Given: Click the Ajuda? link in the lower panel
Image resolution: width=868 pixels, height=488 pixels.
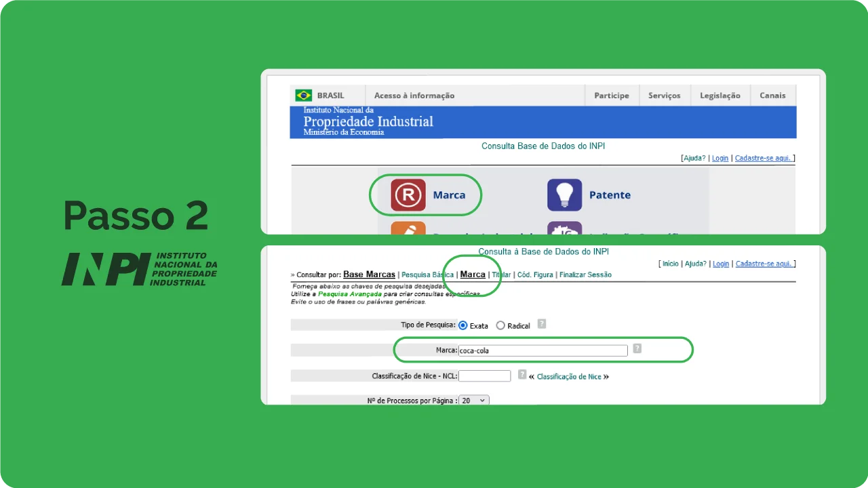Looking at the screenshot, I should click(x=696, y=264).
